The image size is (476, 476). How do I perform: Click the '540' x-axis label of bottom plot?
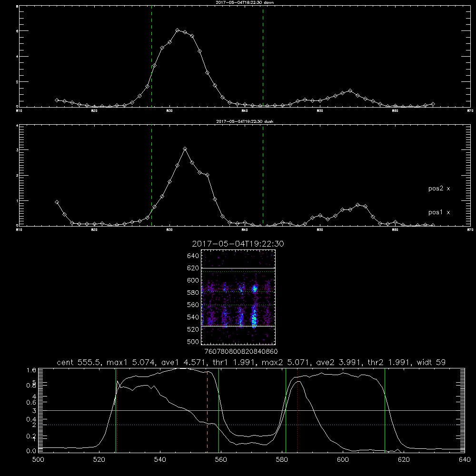pyautogui.click(x=160, y=460)
